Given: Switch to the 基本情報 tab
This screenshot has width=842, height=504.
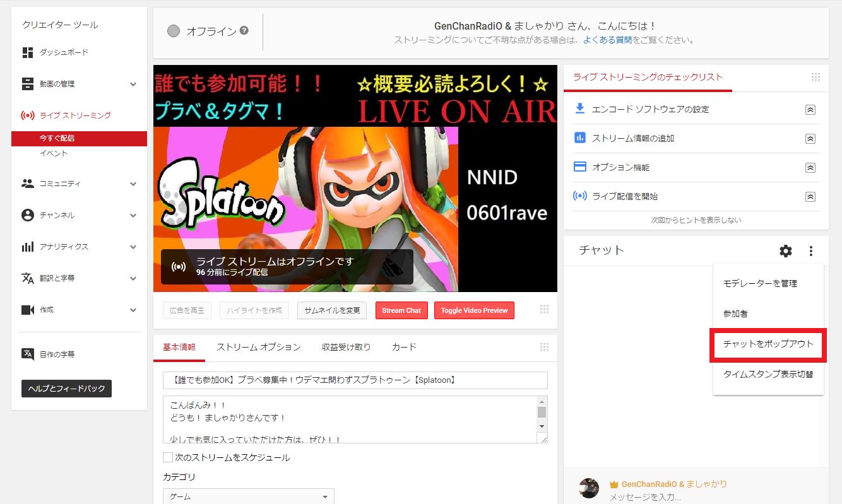Looking at the screenshot, I should (179, 347).
